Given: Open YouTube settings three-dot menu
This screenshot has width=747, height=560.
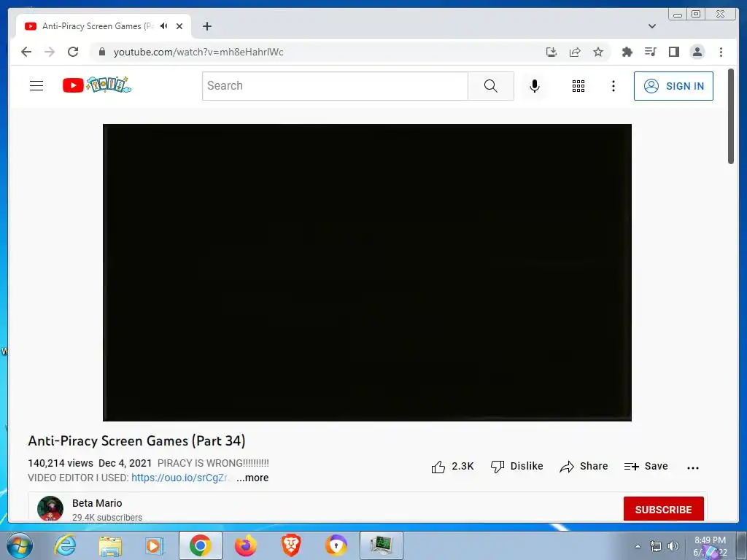Looking at the screenshot, I should (x=613, y=86).
